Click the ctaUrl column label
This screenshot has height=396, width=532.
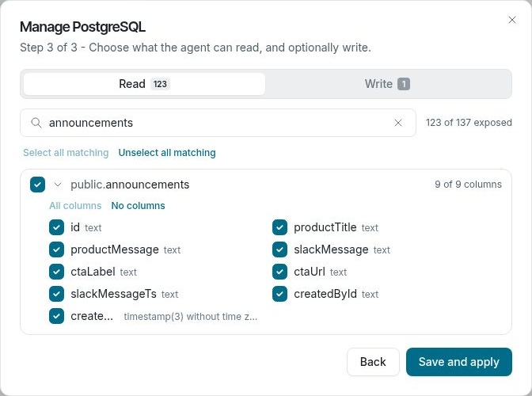pyautogui.click(x=310, y=272)
